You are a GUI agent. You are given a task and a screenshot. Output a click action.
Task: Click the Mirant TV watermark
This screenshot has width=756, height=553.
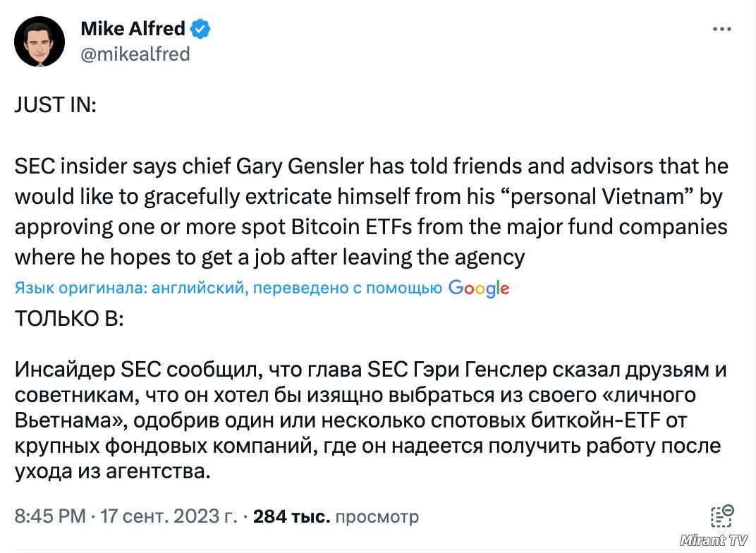tap(714, 540)
